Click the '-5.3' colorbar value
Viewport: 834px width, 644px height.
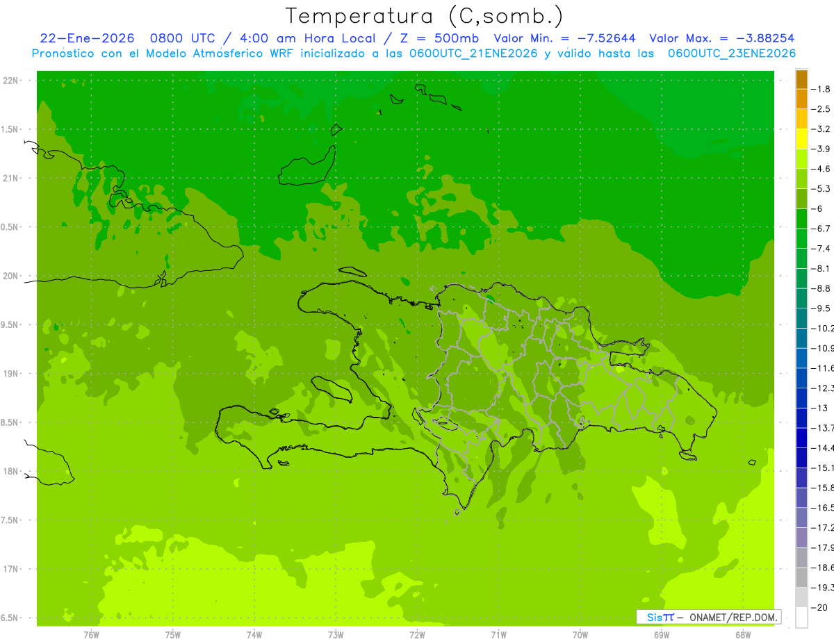(821, 188)
